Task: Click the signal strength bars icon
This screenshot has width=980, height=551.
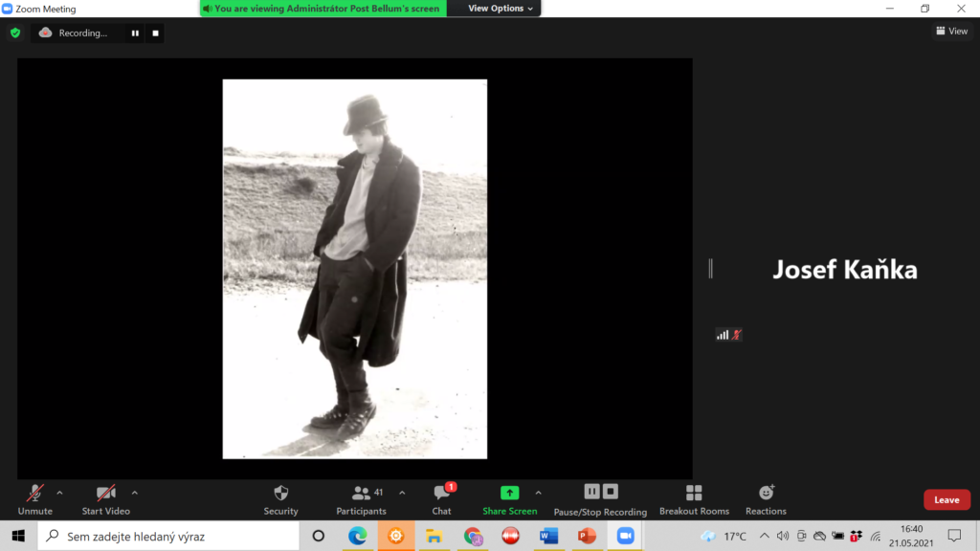Action: [723, 335]
